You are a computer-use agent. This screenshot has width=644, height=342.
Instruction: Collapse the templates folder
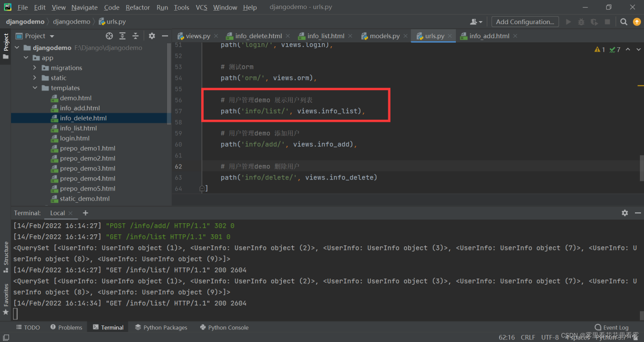(x=35, y=88)
